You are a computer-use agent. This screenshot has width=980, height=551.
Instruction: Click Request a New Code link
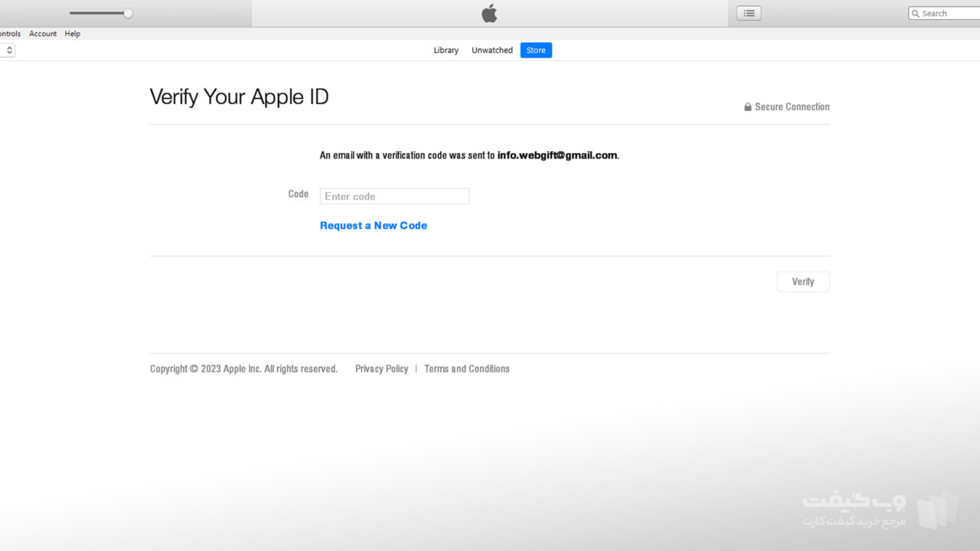coord(374,226)
